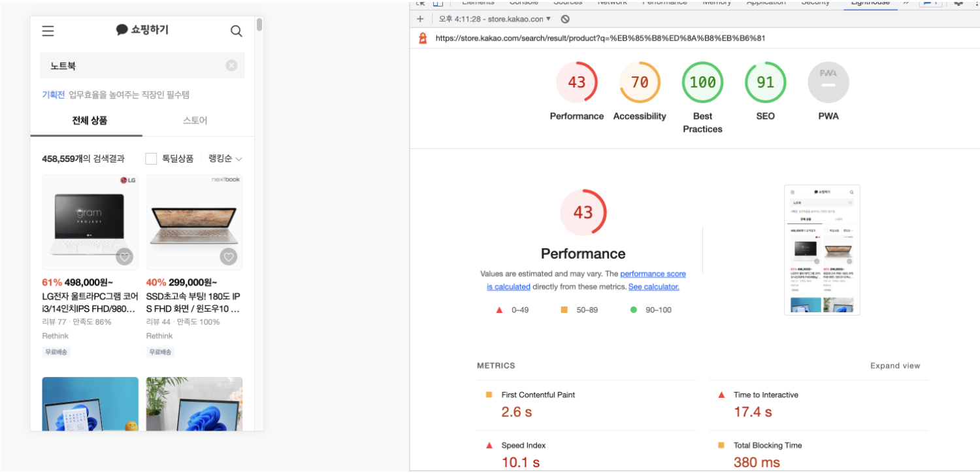The image size is (980, 473).
Task: Open the 'performance score is calculated' link
Action: coord(586,280)
